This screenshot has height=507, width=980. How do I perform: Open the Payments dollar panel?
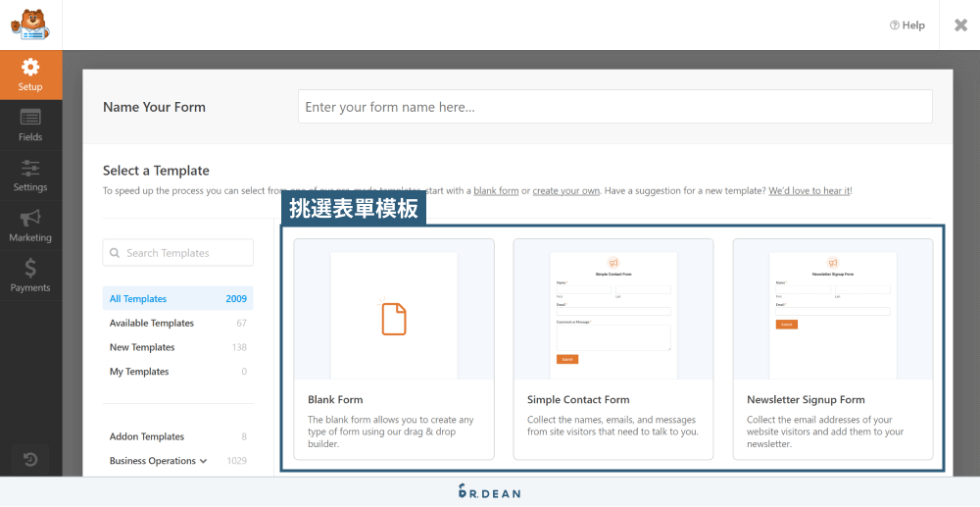tap(30, 276)
